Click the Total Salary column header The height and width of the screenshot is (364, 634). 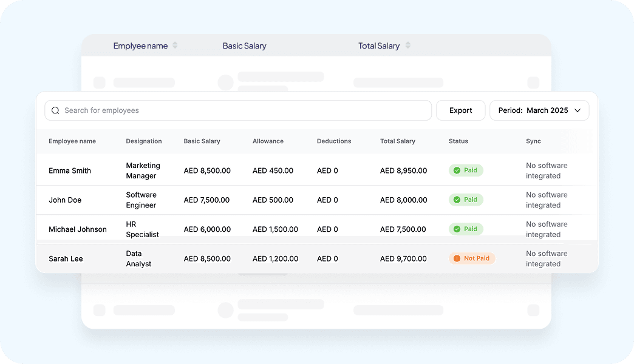397,141
